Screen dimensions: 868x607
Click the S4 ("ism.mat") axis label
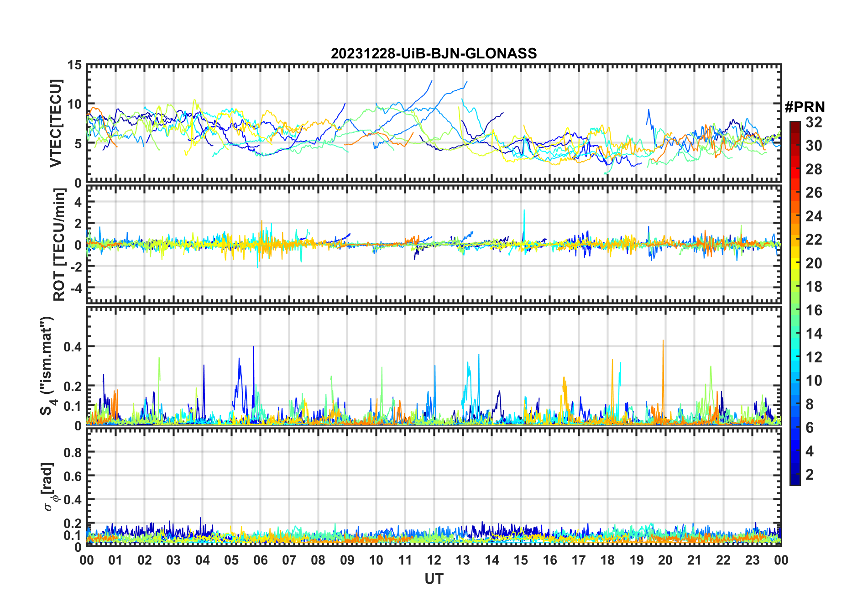click(x=47, y=366)
